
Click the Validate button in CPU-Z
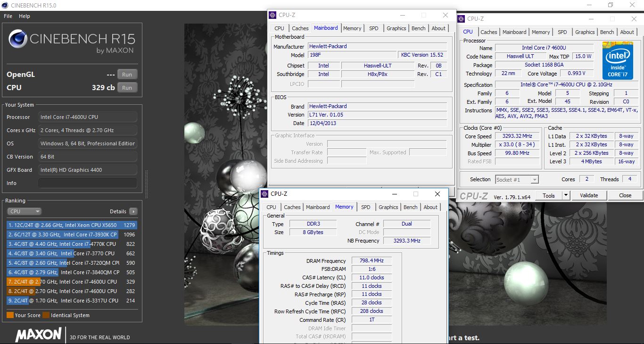tap(589, 195)
